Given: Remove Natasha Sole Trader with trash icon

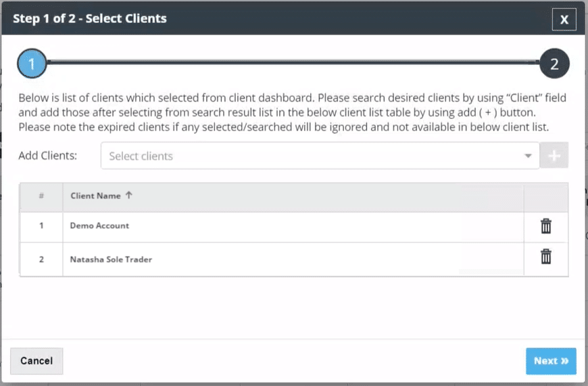Looking at the screenshot, I should click(x=546, y=257).
